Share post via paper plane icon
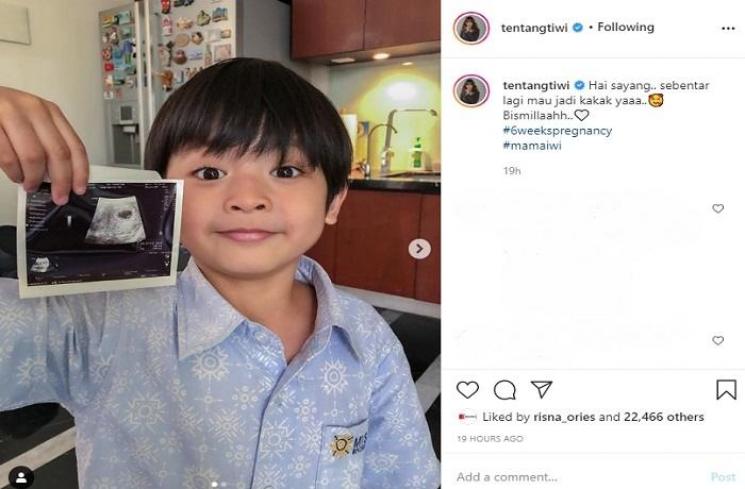Viewport: 745px width, 489px height. pyautogui.click(x=541, y=389)
